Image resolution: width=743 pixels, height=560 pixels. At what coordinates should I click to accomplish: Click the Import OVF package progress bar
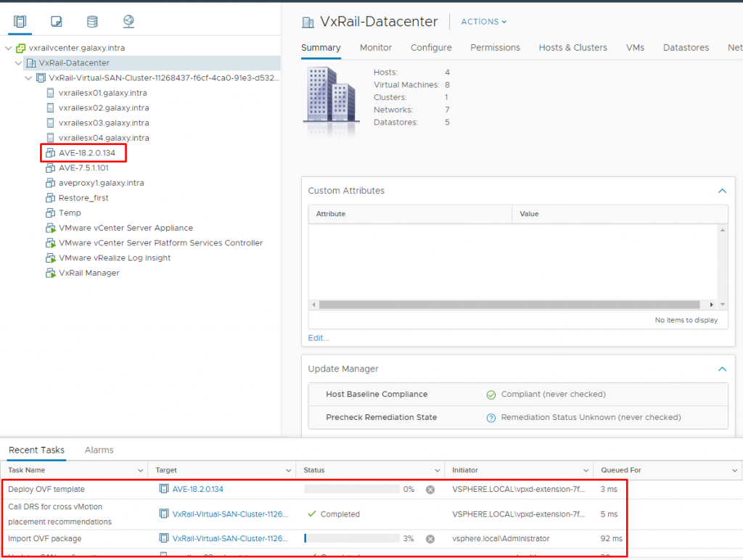352,539
